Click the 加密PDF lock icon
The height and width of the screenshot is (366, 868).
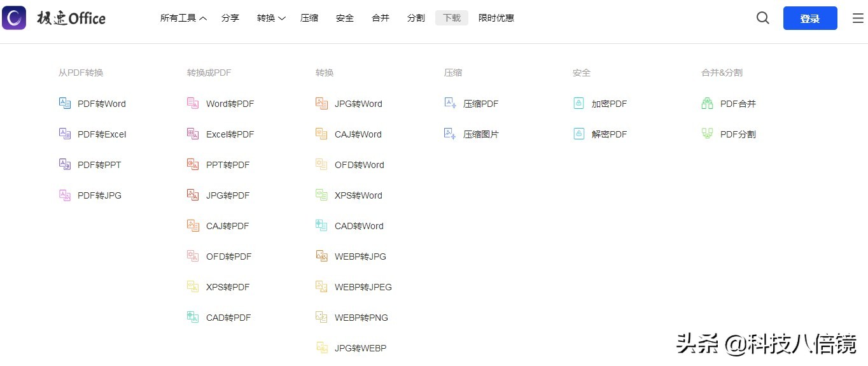[578, 103]
